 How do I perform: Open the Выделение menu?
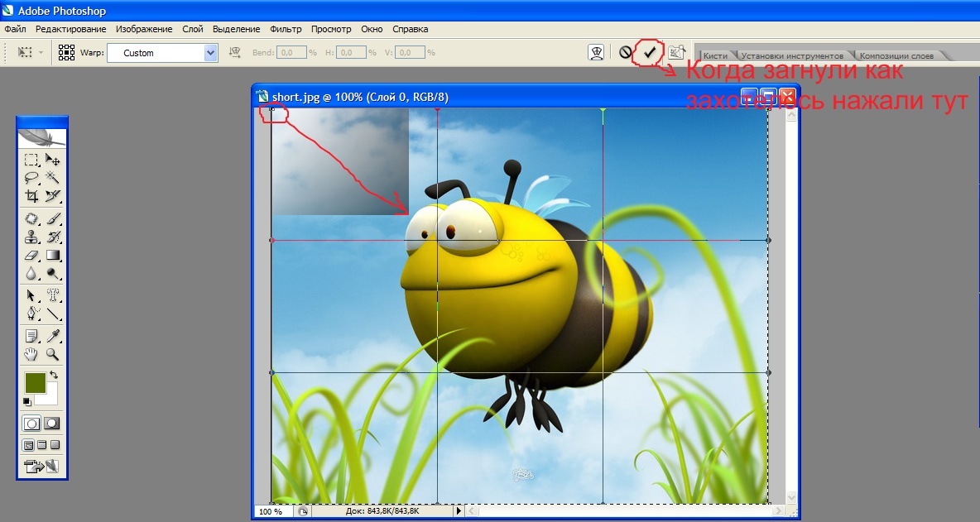(x=236, y=29)
